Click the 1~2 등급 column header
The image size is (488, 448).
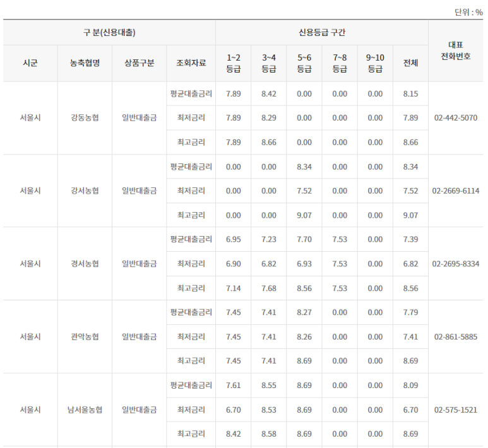click(x=234, y=63)
